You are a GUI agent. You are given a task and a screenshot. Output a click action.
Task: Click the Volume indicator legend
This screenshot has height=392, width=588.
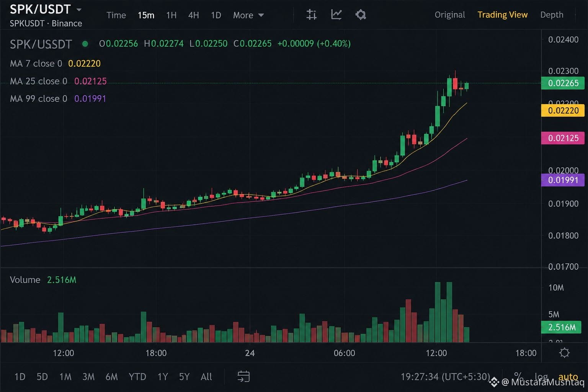tap(43, 280)
